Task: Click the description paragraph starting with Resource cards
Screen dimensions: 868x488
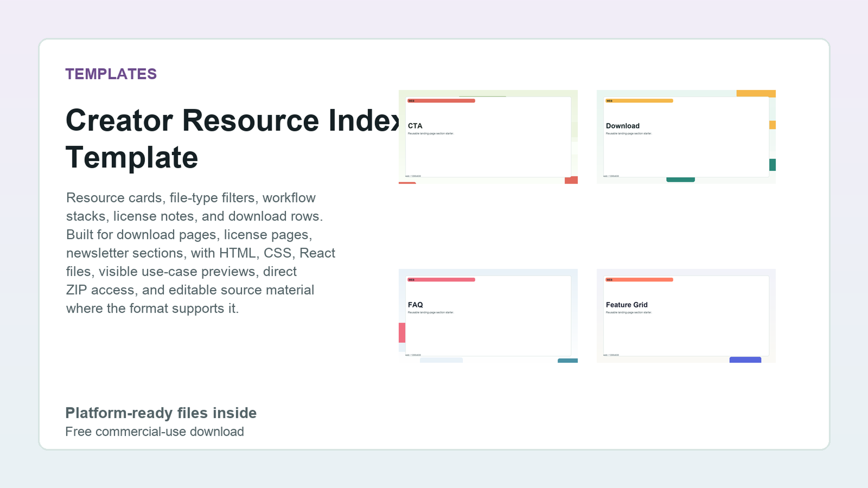Action: tap(200, 253)
